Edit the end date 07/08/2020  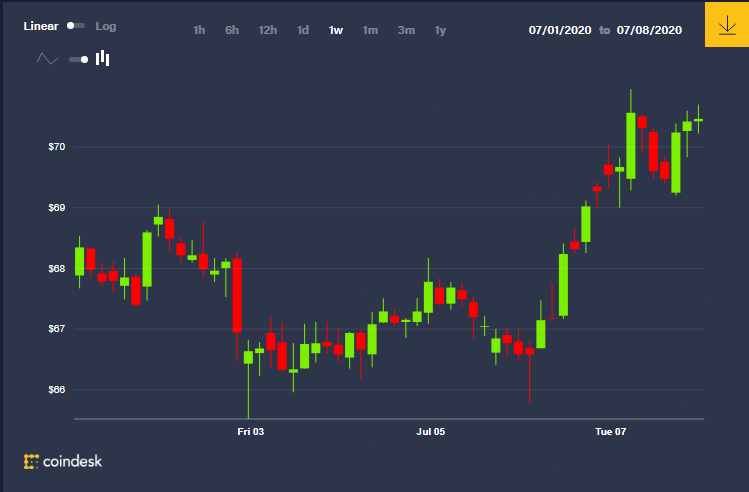[649, 30]
